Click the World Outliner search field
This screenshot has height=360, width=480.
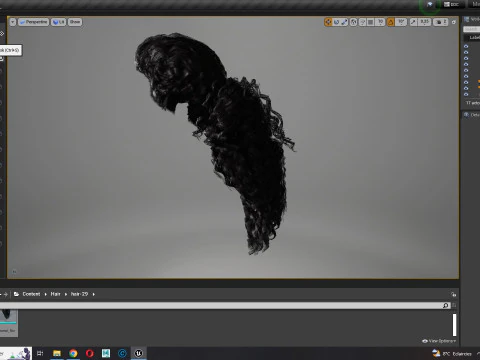click(472, 29)
